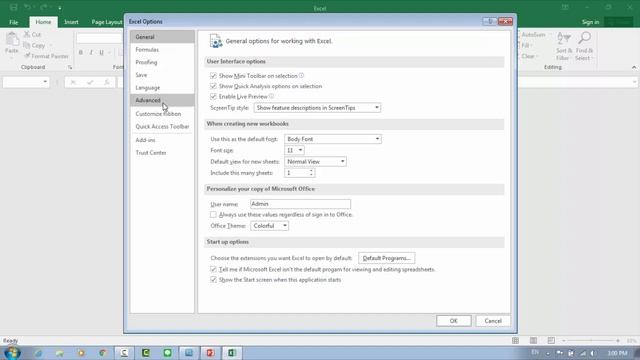This screenshot has height=360, width=640.
Task: Click the OK button
Action: pyautogui.click(x=453, y=321)
